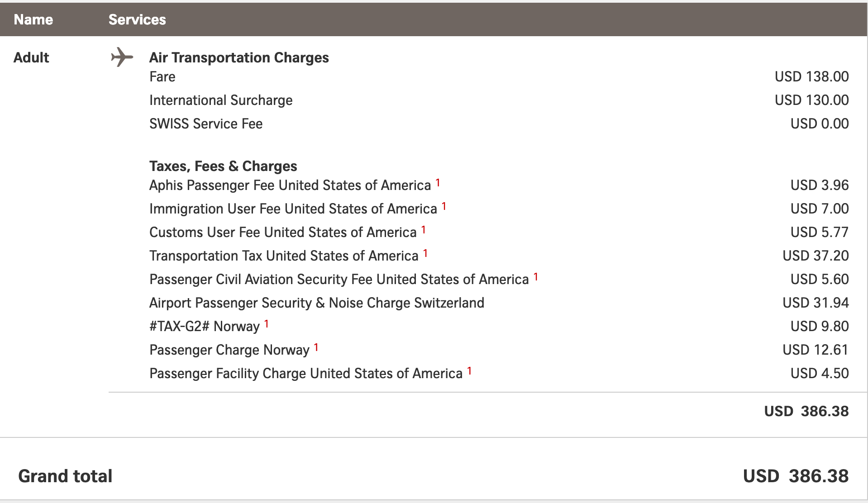Click the Taxes, Fees & Charges heading
The height and width of the screenshot is (503, 868).
(x=223, y=166)
